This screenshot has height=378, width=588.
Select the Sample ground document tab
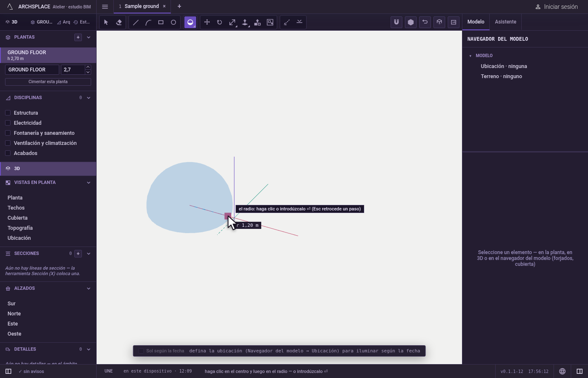coord(142,6)
